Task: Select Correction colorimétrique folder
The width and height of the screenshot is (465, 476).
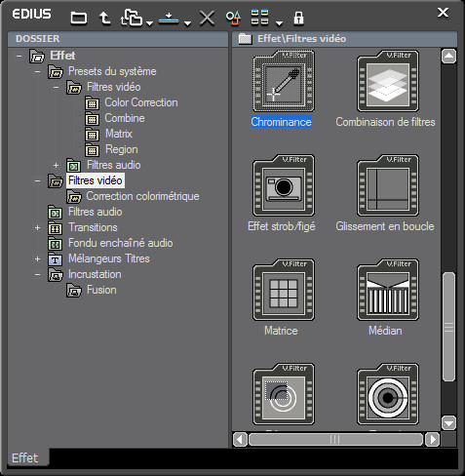Action: coord(142,196)
